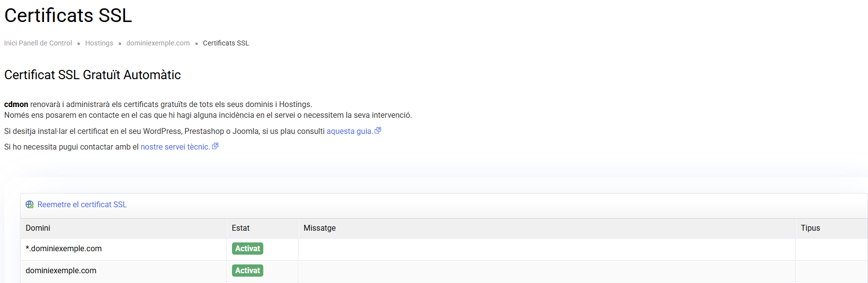Click external link icon after 'aquesta guia'
The image size is (868, 283).
(x=378, y=131)
